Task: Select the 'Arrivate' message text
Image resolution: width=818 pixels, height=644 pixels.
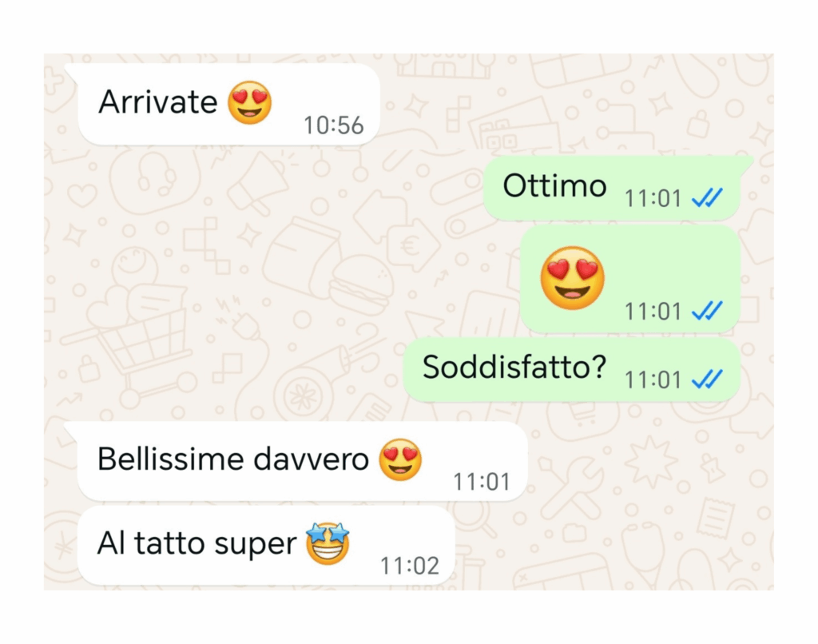Action: click(158, 101)
